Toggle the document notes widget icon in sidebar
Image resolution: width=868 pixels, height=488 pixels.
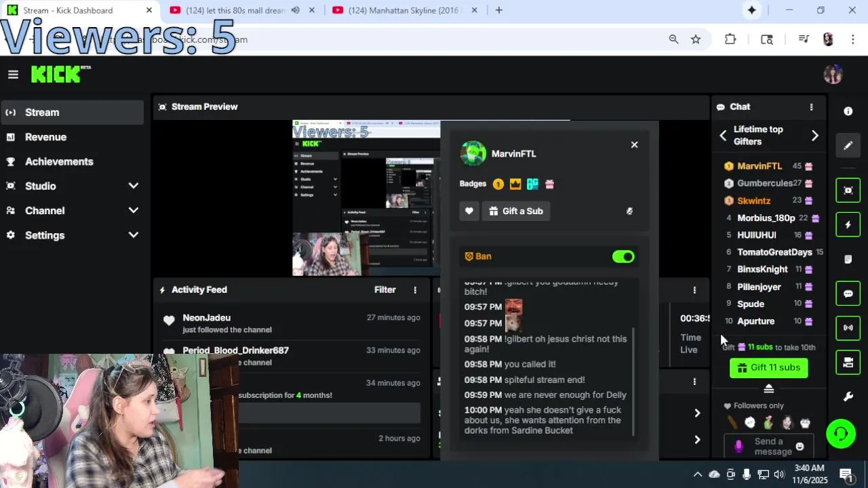(848, 260)
